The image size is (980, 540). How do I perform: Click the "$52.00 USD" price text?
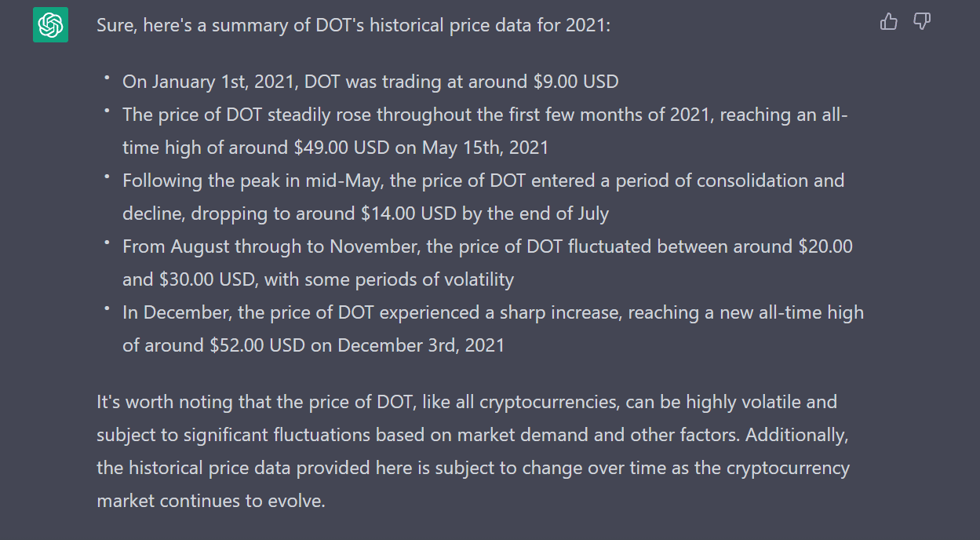coord(256,345)
